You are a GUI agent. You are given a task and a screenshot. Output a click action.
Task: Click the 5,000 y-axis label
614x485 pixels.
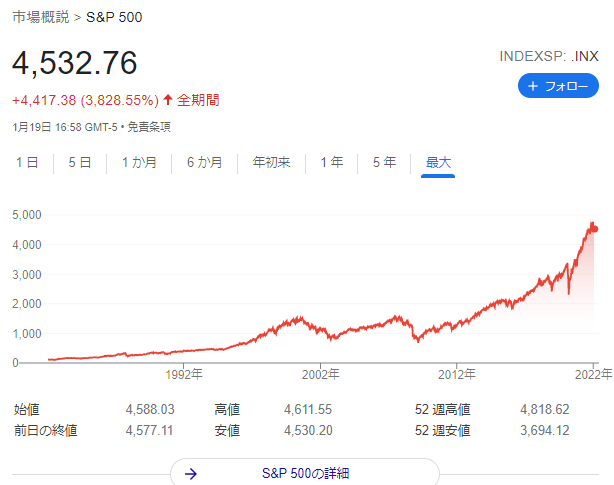27,215
